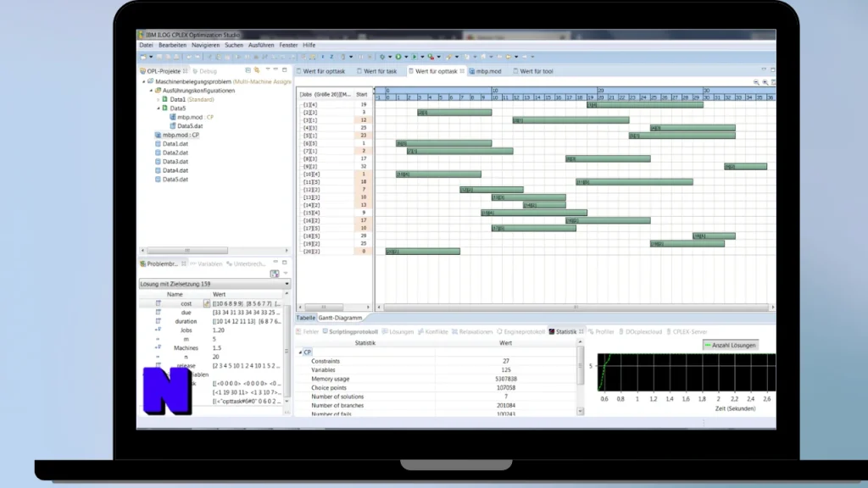
Task: Click the Data1.dat file icon
Action: pyautogui.click(x=158, y=144)
